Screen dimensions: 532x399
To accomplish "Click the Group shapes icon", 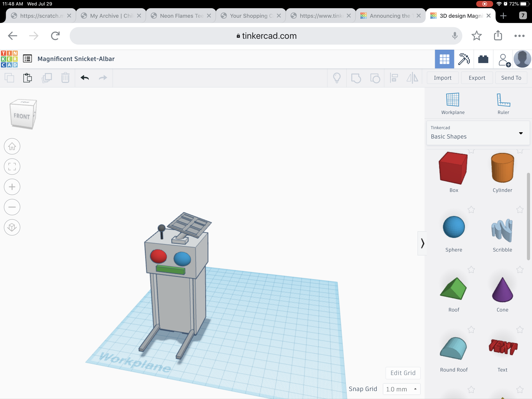I will click(356, 78).
